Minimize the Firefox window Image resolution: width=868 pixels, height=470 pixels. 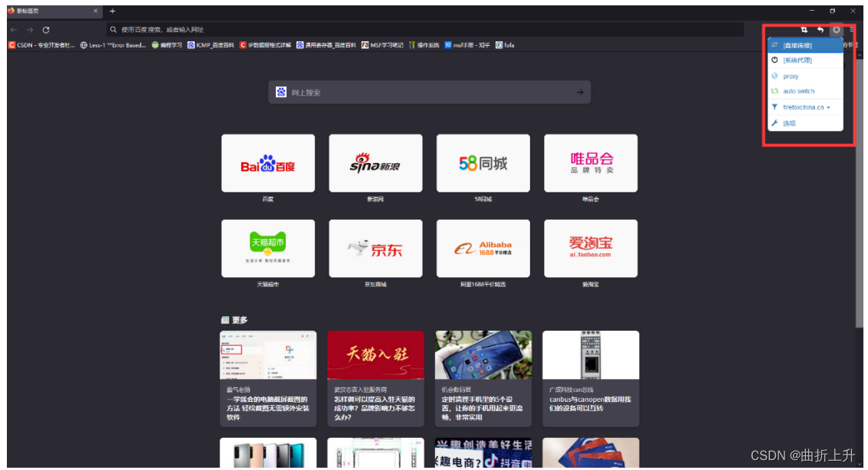click(812, 11)
